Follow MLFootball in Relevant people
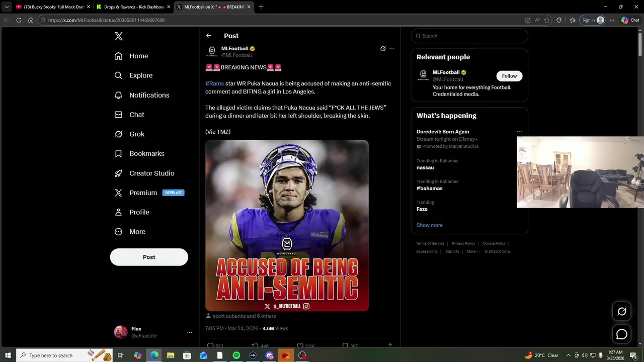Image resolution: width=644 pixels, height=362 pixels. tap(509, 76)
